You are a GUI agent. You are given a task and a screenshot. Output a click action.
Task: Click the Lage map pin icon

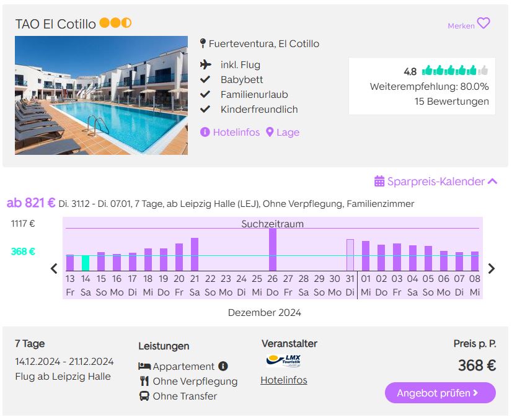[x=270, y=132]
